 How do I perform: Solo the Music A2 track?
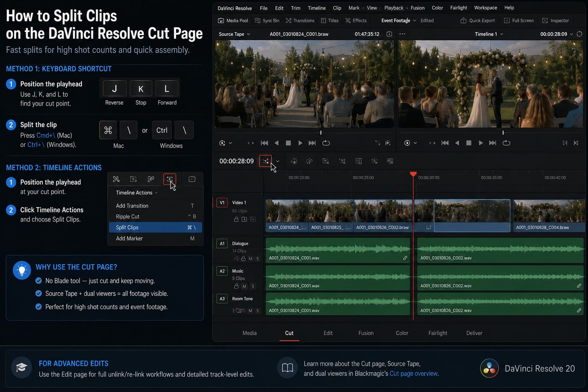(x=253, y=286)
